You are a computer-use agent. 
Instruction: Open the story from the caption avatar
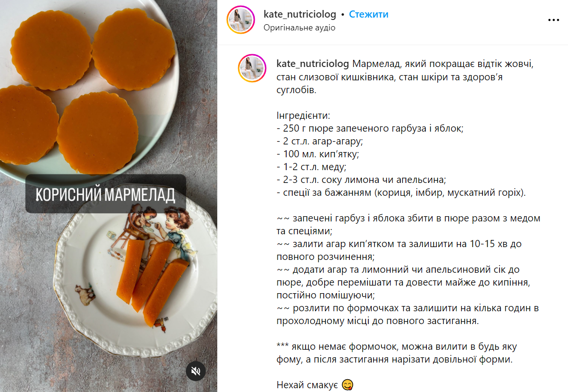[x=252, y=68]
